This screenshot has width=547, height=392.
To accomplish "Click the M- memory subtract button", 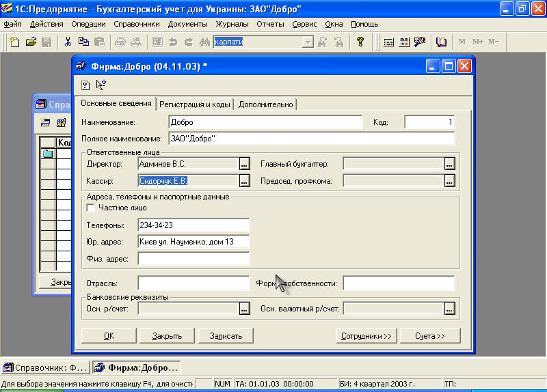I will pos(494,42).
